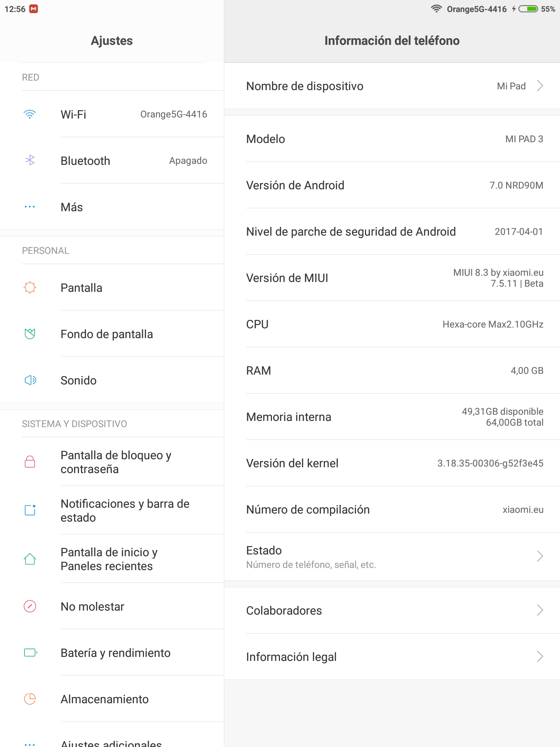560x747 pixels.
Task: Open Notificaciones y barra de estado settings
Action: [112, 510]
